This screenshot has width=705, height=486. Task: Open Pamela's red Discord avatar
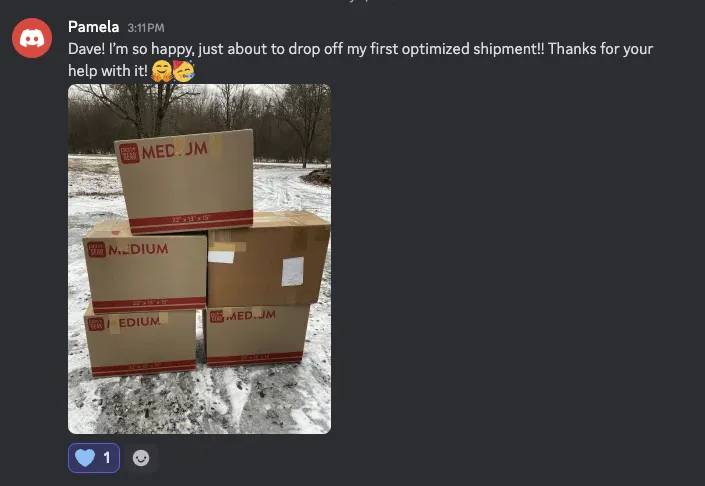pos(32,38)
